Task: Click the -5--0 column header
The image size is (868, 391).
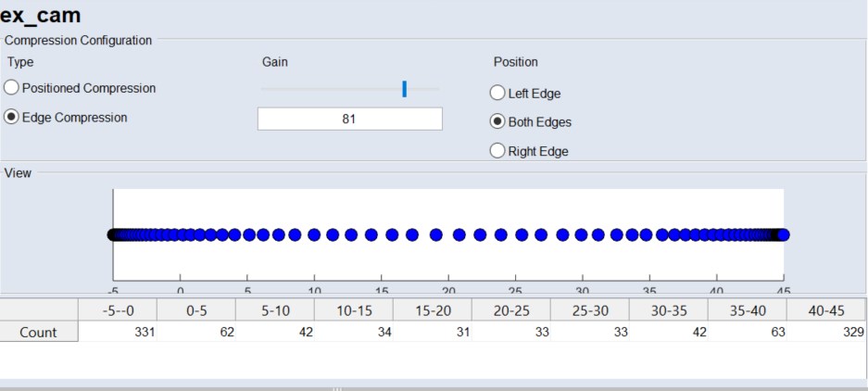Action: 118,309
